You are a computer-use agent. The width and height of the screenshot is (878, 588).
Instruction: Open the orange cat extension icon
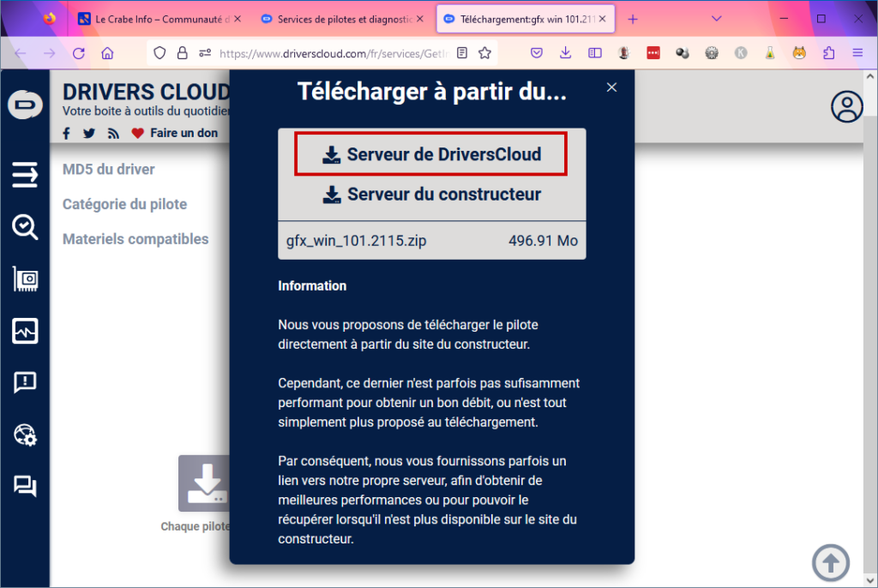[x=799, y=53]
